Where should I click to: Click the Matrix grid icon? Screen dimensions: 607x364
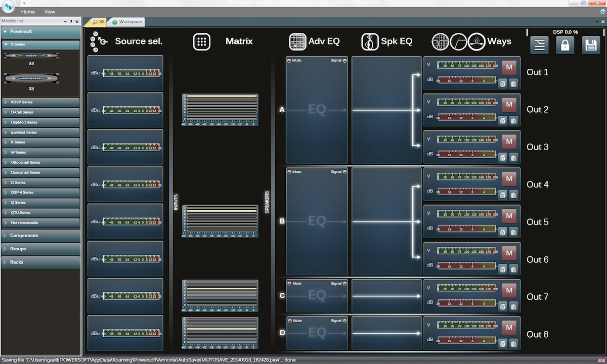[x=202, y=41]
